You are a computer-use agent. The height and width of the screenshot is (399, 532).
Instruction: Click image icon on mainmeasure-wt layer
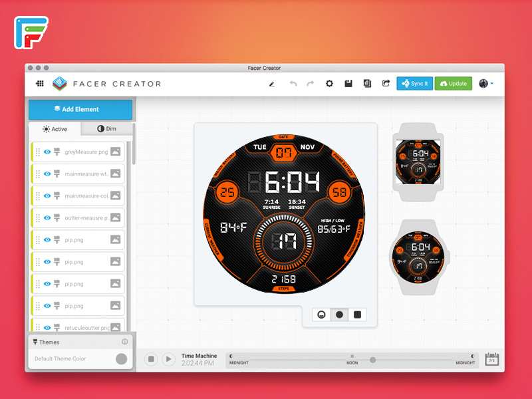(x=115, y=174)
